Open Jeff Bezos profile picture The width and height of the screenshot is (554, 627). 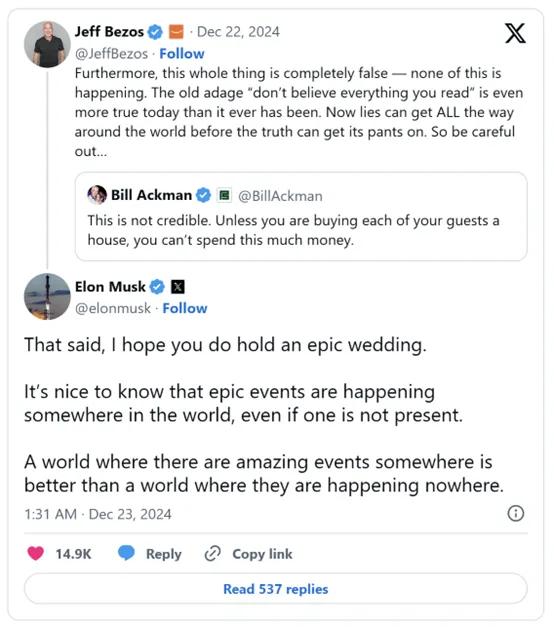click(47, 44)
